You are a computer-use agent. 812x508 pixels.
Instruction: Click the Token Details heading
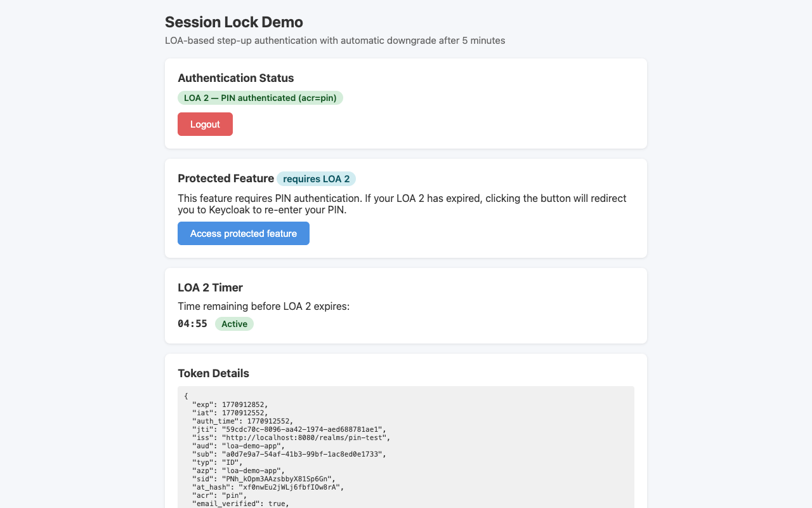tap(213, 373)
